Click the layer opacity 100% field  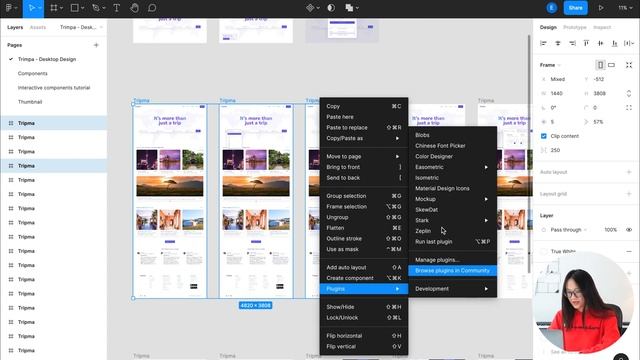coord(610,230)
